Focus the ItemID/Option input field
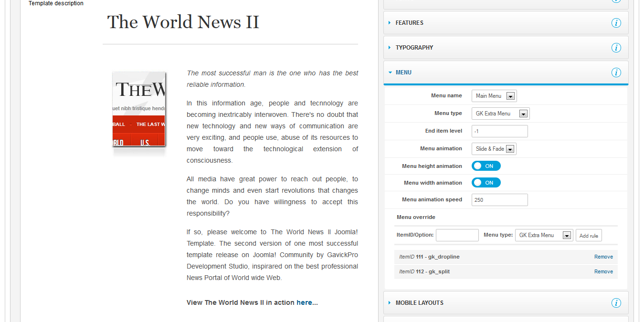Viewport: 644px width, 322px height. [457, 235]
